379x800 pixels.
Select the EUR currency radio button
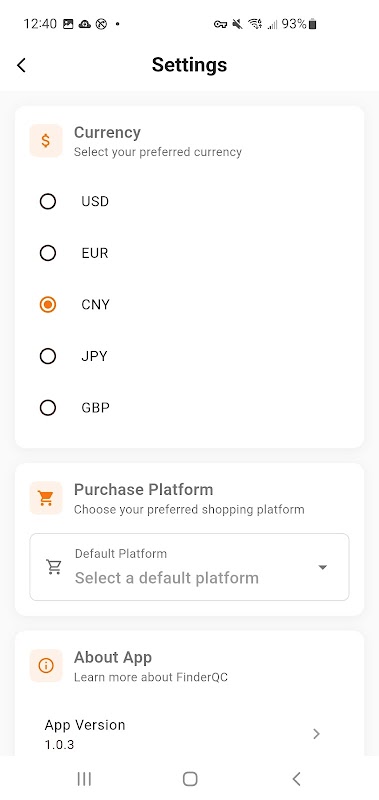point(48,253)
